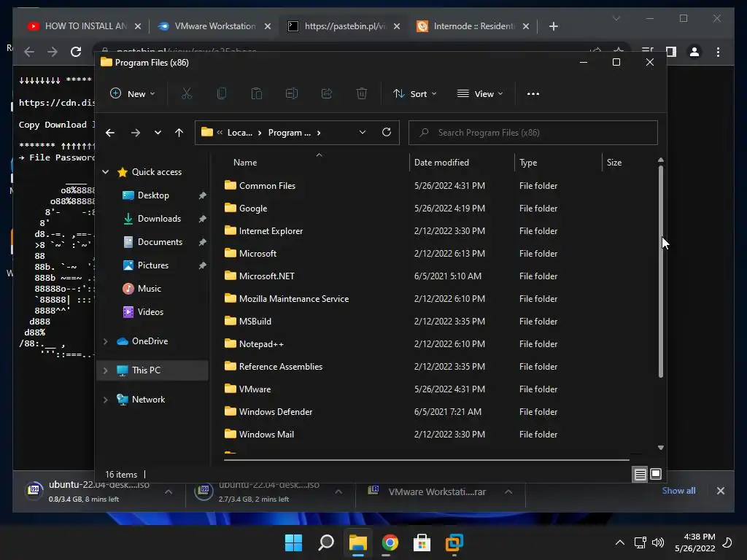Click the volume icon in system tray
The height and width of the screenshot is (560, 747).
(658, 542)
